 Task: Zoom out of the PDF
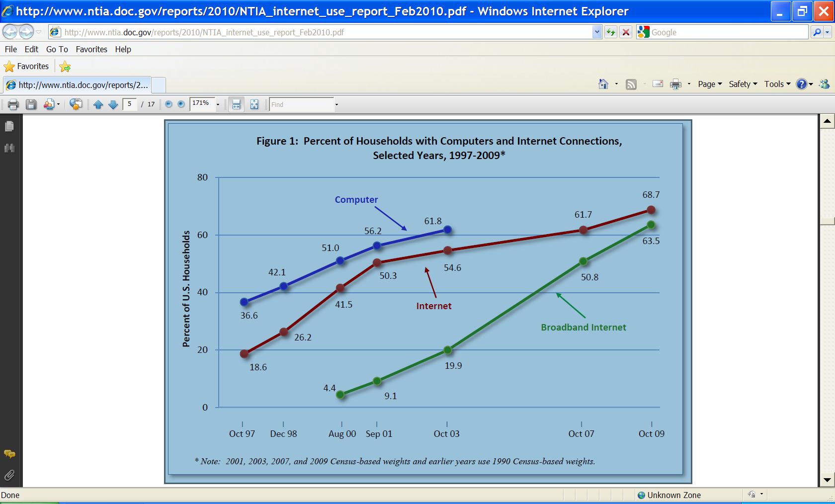click(168, 104)
